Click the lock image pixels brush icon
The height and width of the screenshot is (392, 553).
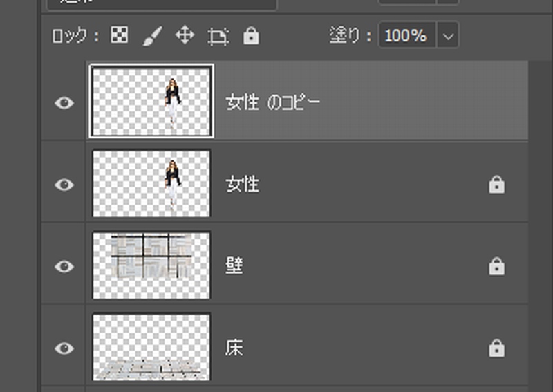click(151, 37)
